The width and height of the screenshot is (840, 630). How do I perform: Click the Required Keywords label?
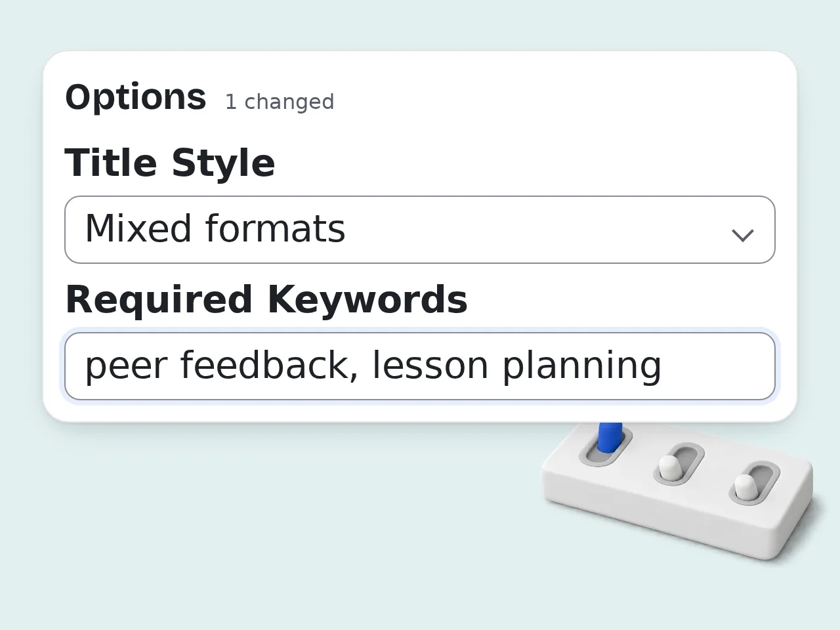click(x=266, y=300)
